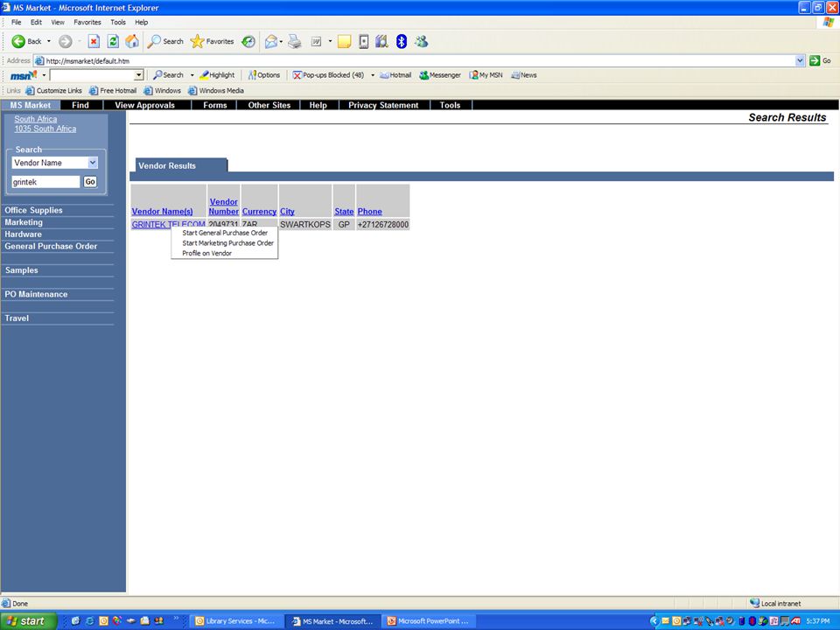Click the address bar Go button
The image size is (840, 630).
coord(821,60)
